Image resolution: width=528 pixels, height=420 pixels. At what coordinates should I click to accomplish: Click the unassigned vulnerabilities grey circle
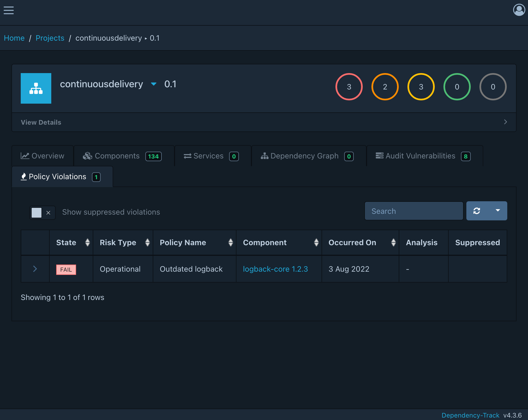[x=493, y=87]
